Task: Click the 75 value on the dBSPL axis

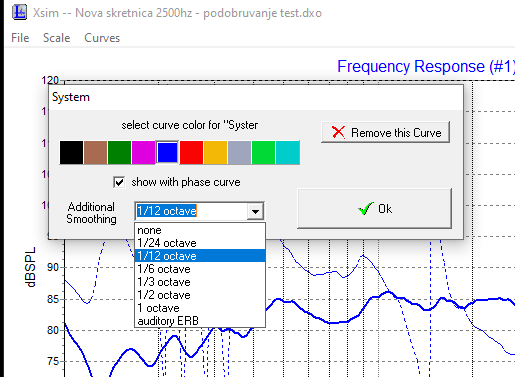Action: (53, 361)
